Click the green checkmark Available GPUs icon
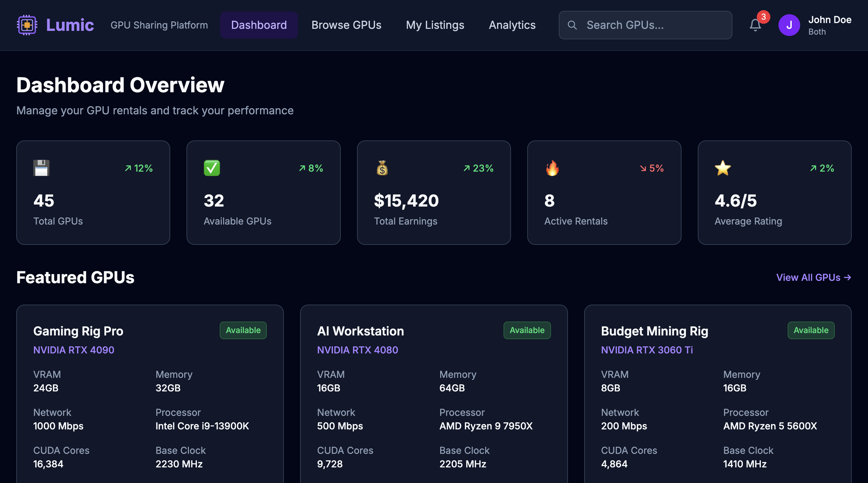The image size is (868, 483). [x=212, y=168]
